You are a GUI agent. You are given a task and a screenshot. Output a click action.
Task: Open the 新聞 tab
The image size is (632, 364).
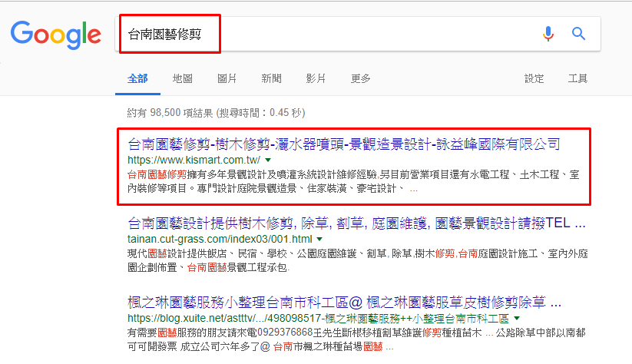[271, 78]
